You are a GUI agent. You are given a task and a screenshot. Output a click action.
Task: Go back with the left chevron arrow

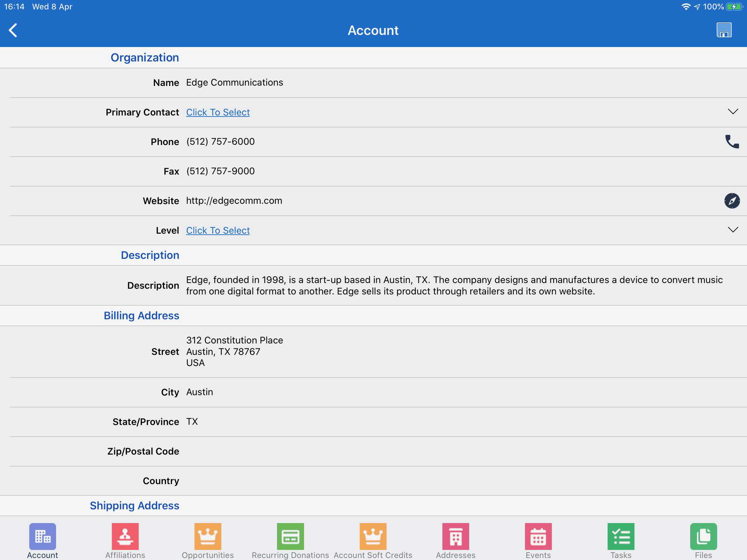tap(13, 30)
